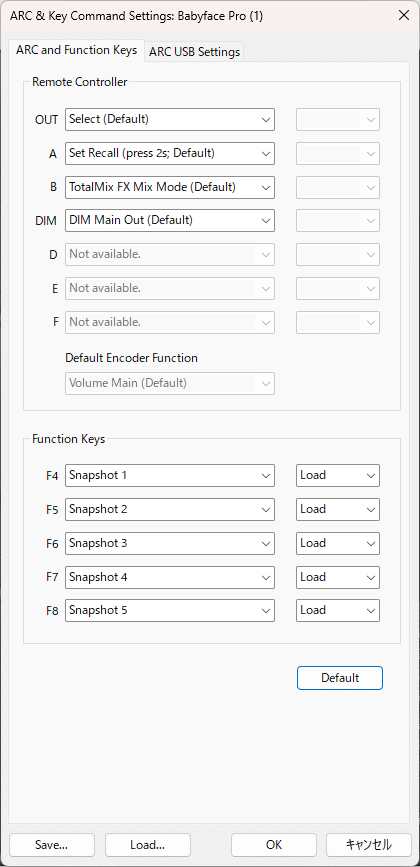Open the B TotalMix FX Mix Mode dropdown
The image size is (420, 867).
(170, 187)
